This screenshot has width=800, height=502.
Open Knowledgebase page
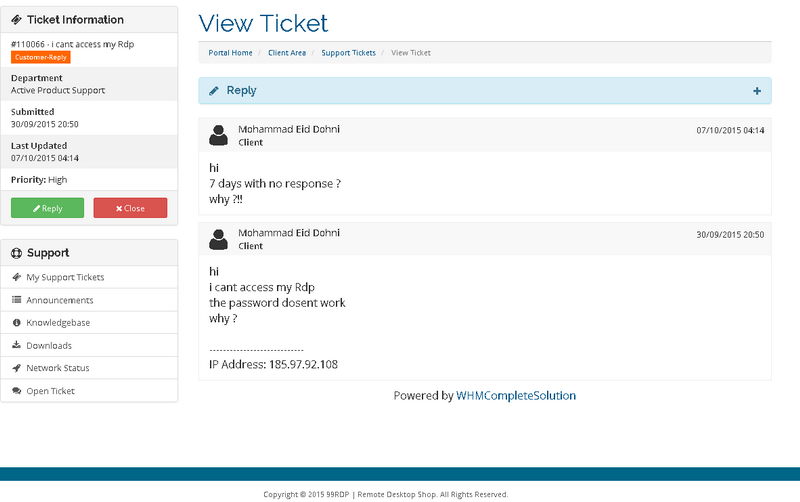click(x=89, y=322)
